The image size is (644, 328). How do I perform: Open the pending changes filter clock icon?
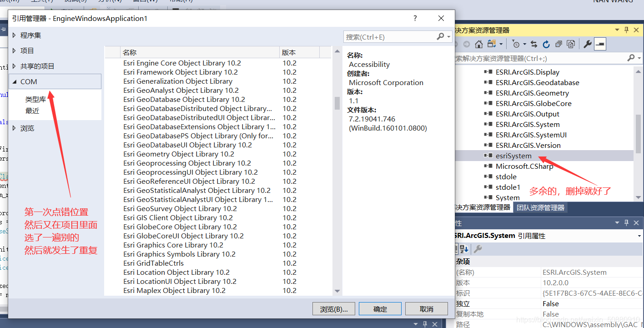coord(516,44)
